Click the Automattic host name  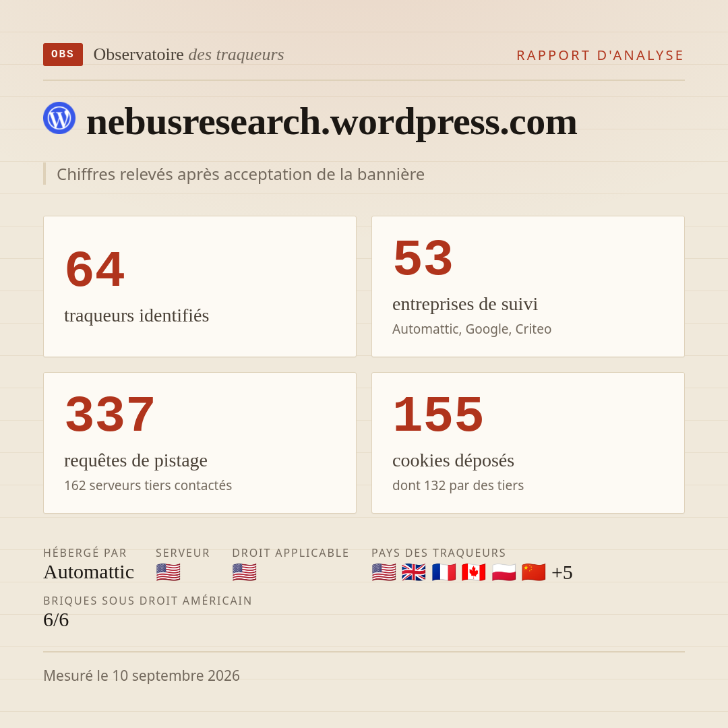89,572
